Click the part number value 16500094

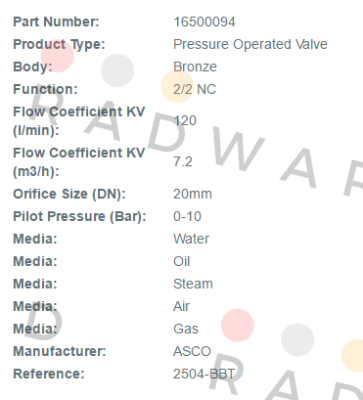click(x=204, y=22)
